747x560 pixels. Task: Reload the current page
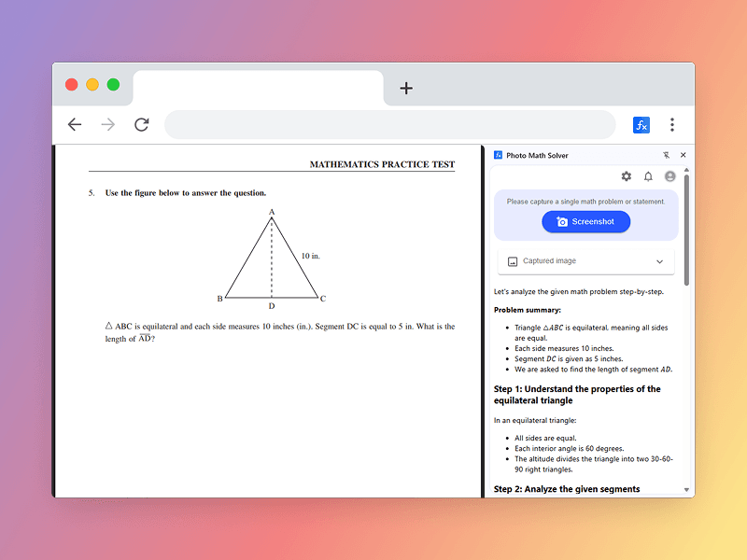[x=142, y=125]
